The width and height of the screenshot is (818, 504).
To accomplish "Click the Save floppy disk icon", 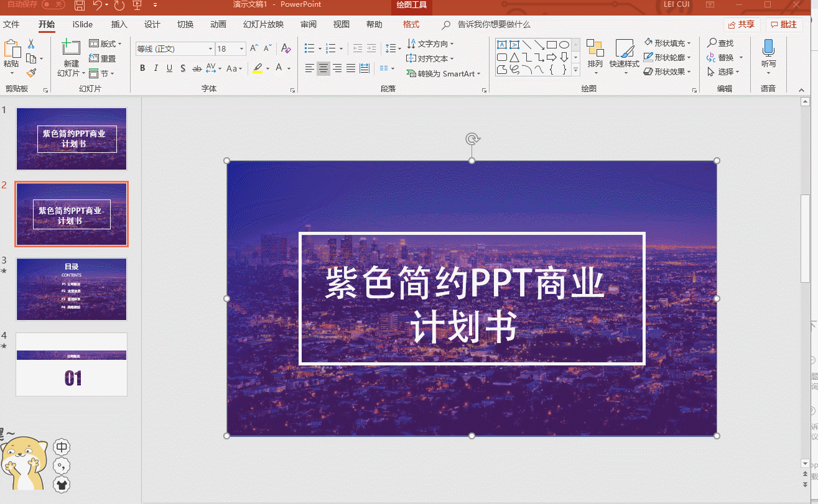I will 79,6.
